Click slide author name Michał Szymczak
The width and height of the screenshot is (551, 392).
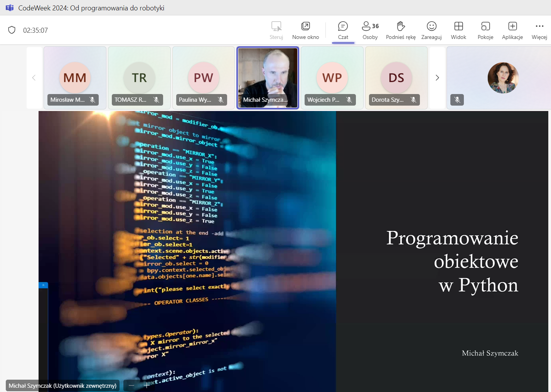tap(490, 353)
